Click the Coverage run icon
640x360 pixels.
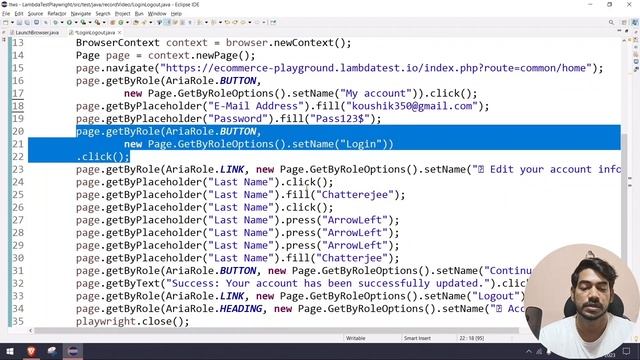click(x=83, y=22)
